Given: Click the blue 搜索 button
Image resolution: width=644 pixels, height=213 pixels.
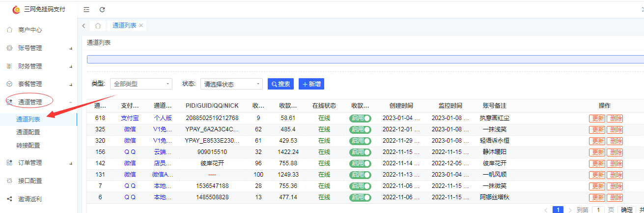Looking at the screenshot, I should tap(281, 84).
